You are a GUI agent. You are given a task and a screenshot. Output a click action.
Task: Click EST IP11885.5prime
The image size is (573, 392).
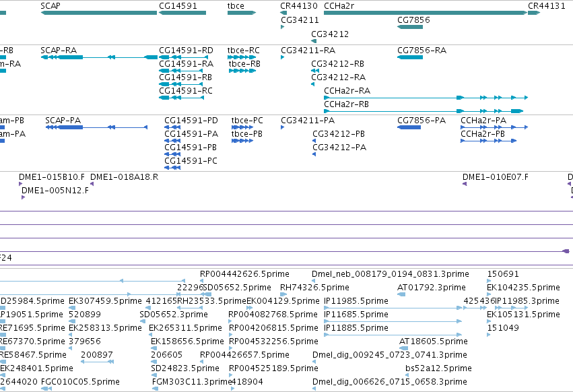356,329
